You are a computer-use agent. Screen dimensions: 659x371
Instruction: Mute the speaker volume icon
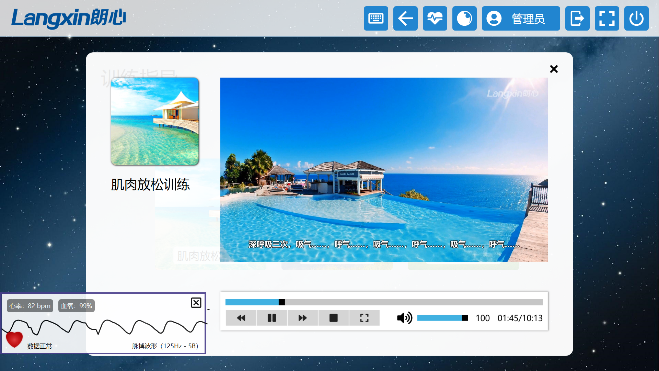point(404,318)
